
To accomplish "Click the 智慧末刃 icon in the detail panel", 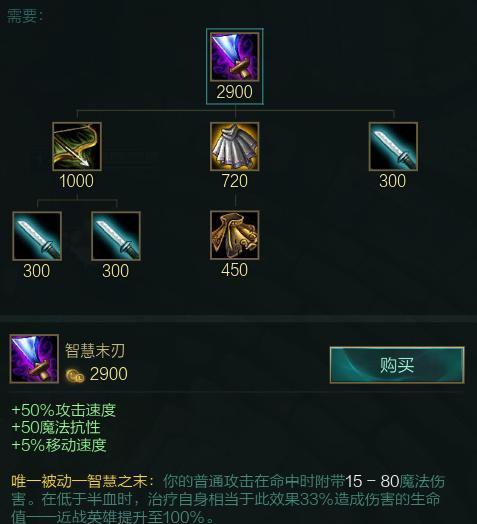I will point(34,359).
